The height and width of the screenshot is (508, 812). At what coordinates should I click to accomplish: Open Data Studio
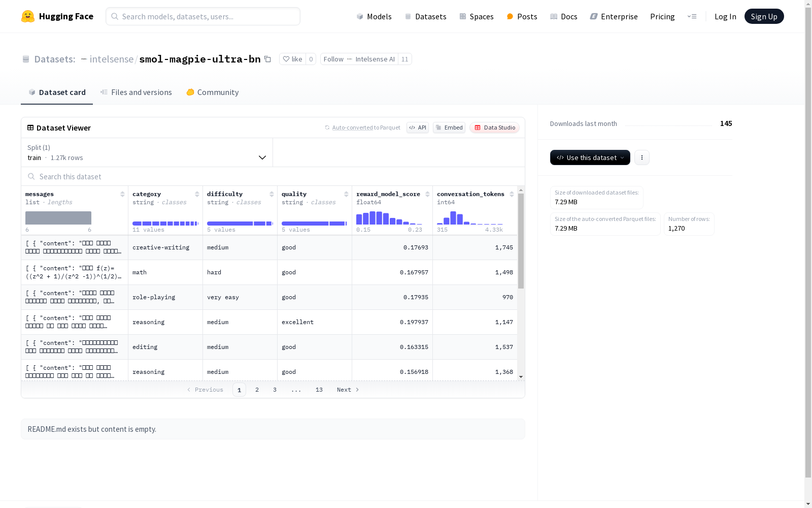pos(495,128)
